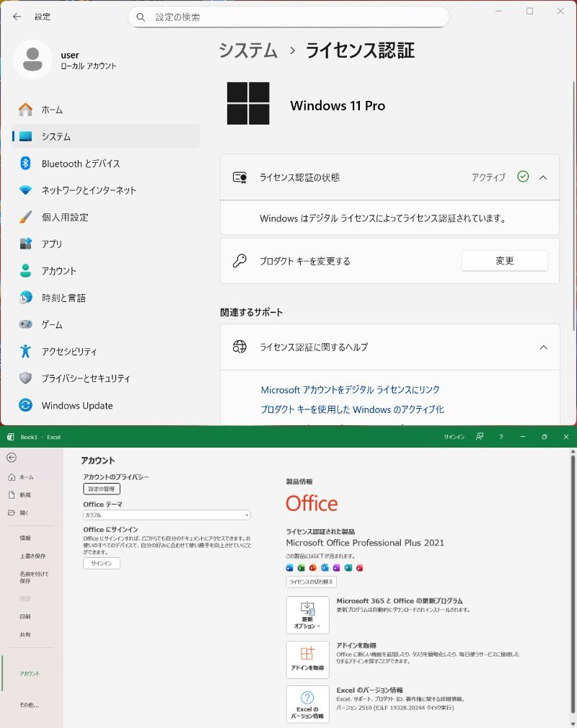Click the 更新オプション update button

(307, 615)
